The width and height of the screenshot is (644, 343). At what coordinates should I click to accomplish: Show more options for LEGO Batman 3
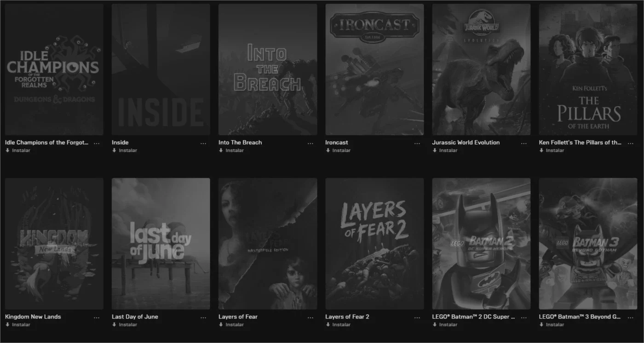[x=630, y=318]
